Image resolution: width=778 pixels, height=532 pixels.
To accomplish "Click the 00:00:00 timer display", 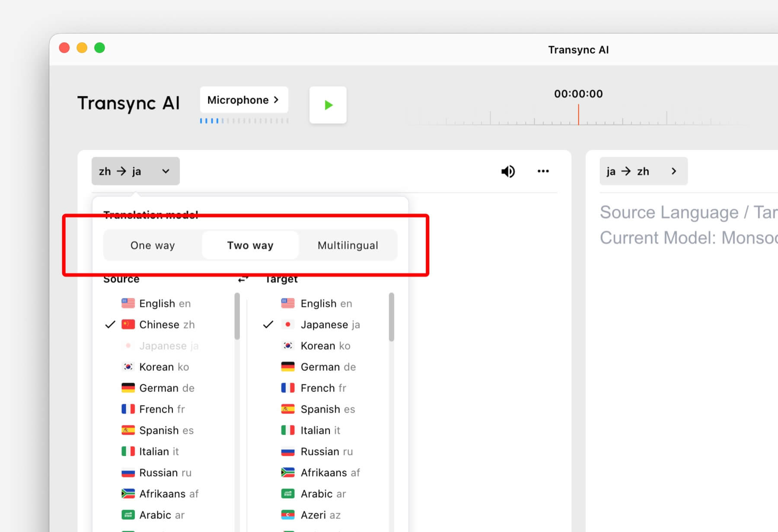I will click(578, 94).
